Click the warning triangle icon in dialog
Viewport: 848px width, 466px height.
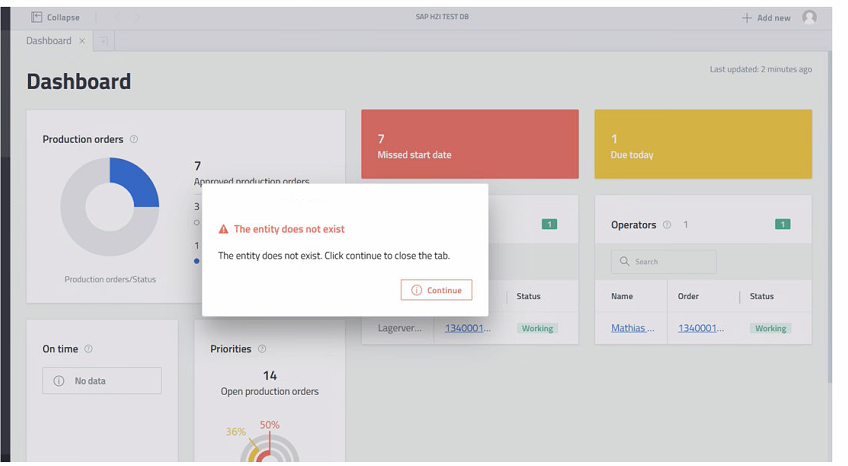[x=223, y=229]
